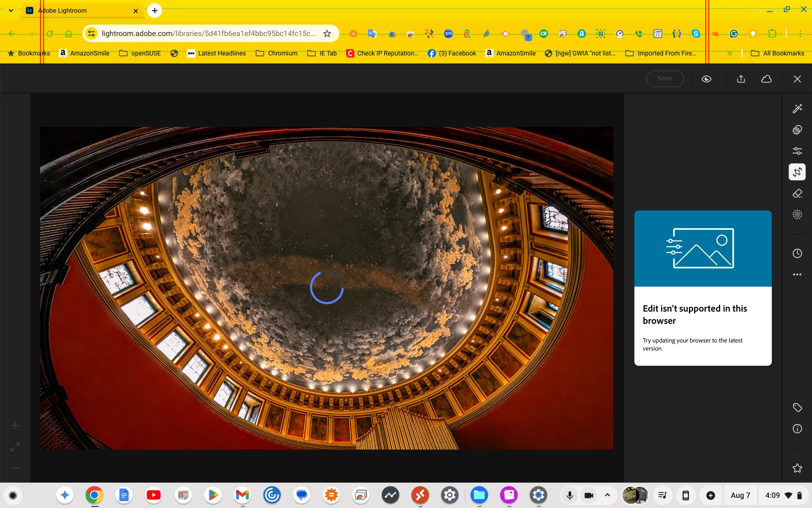
Task: Bookmark this page with star icon
Action: (327, 33)
